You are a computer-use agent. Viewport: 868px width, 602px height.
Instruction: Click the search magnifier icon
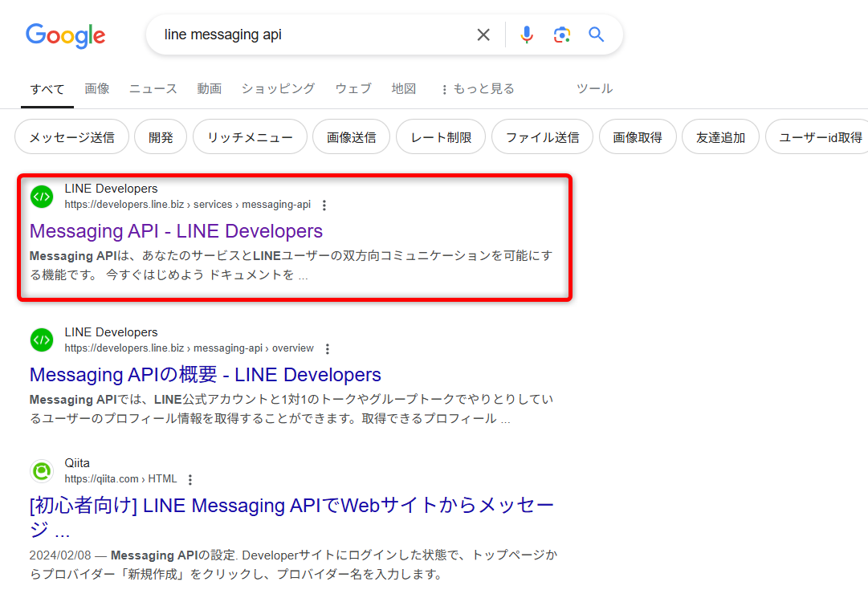point(595,35)
